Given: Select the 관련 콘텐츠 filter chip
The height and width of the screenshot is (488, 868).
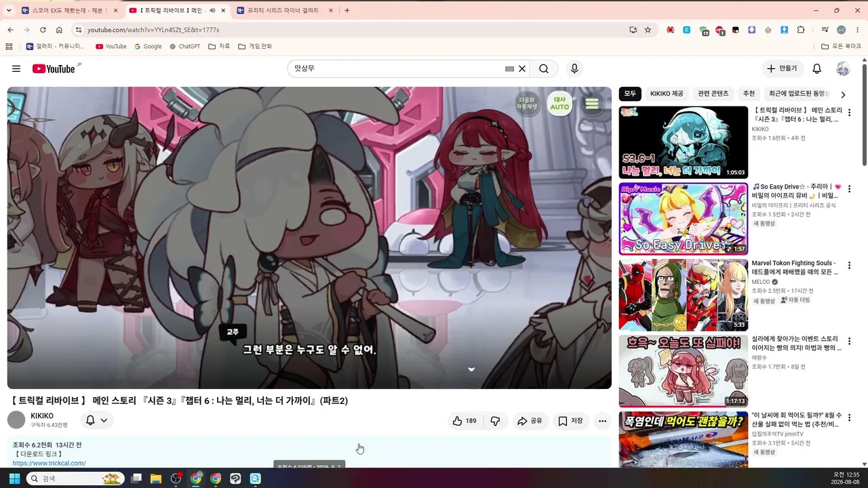Looking at the screenshot, I should (713, 94).
